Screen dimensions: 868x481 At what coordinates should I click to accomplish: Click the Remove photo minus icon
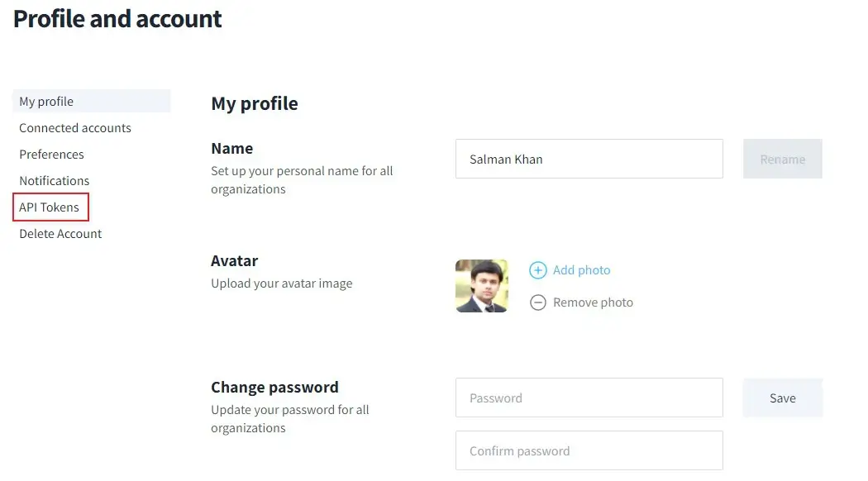click(538, 302)
